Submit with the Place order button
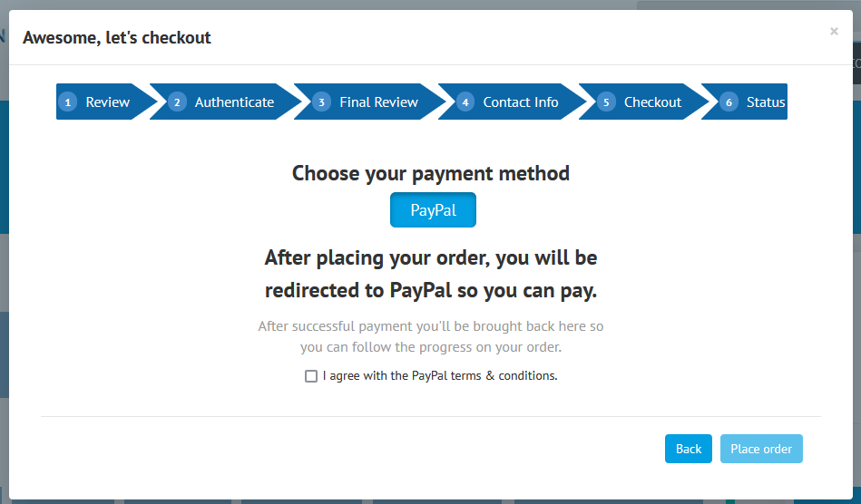The image size is (861, 504). click(761, 449)
